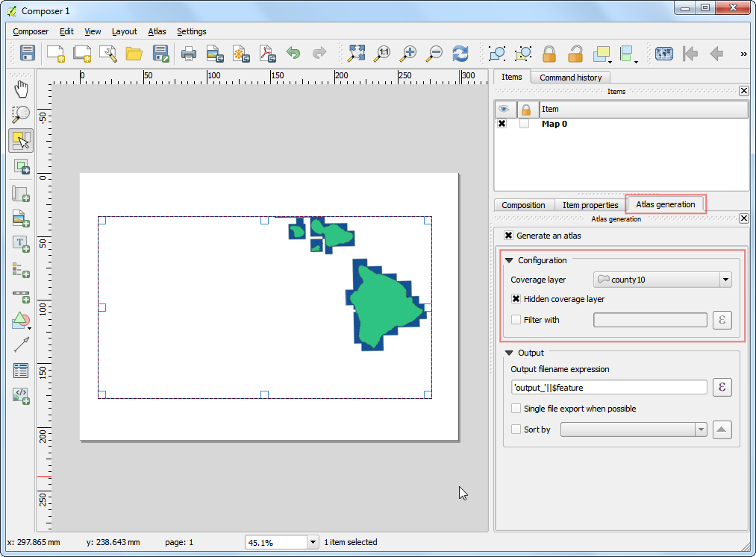The width and height of the screenshot is (756, 557).
Task: Activate the Pan composer hand tool
Action: pyautogui.click(x=21, y=89)
